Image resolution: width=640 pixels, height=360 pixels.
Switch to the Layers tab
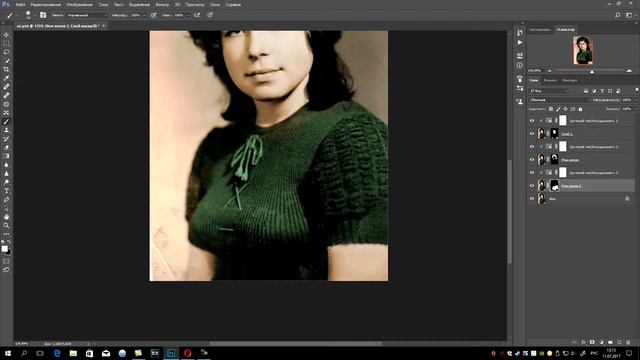(x=533, y=80)
